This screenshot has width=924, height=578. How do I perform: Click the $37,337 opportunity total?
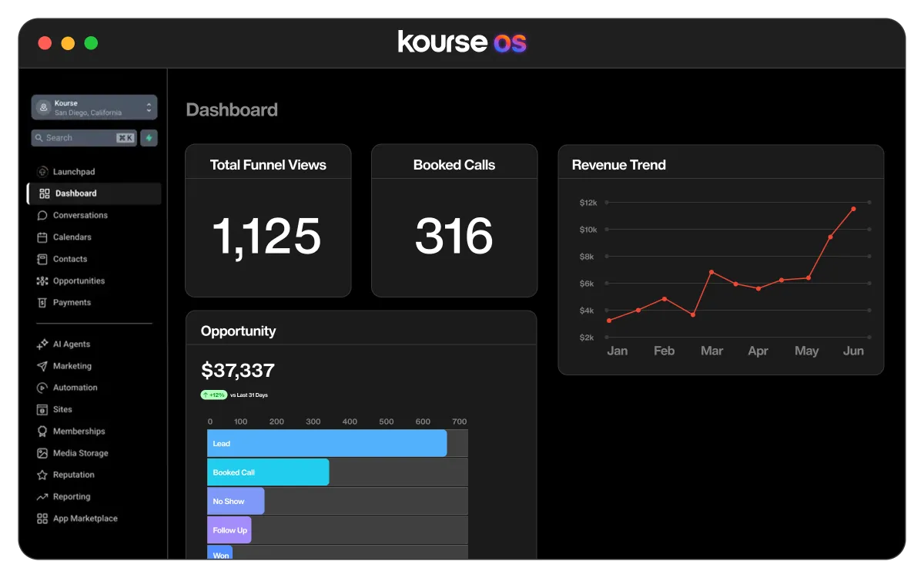pyautogui.click(x=238, y=371)
